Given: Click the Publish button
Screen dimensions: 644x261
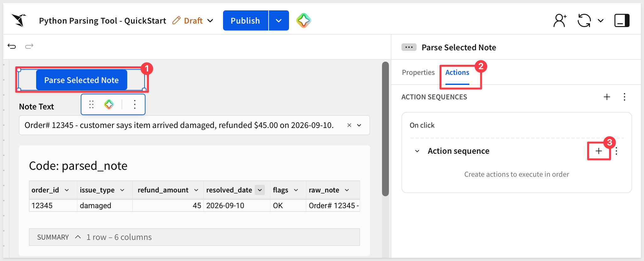Looking at the screenshot, I should [x=245, y=20].
